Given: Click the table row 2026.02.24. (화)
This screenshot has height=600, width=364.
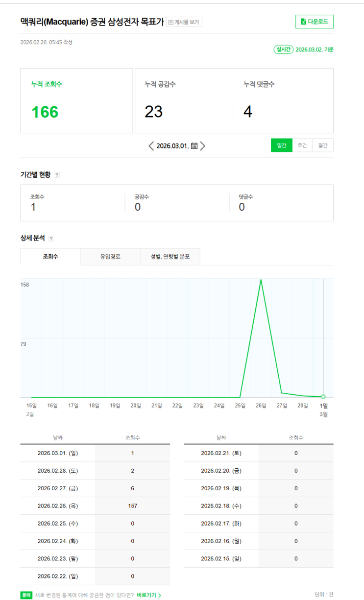Looking at the screenshot, I should click(95, 541).
